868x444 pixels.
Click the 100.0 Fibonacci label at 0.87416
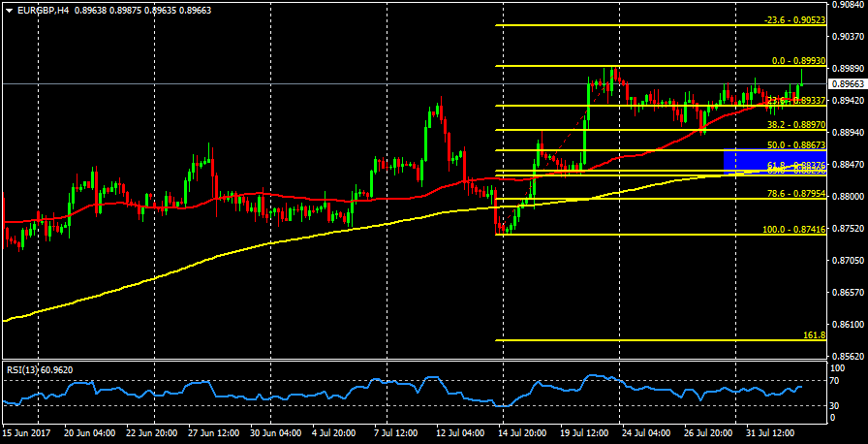tap(793, 230)
